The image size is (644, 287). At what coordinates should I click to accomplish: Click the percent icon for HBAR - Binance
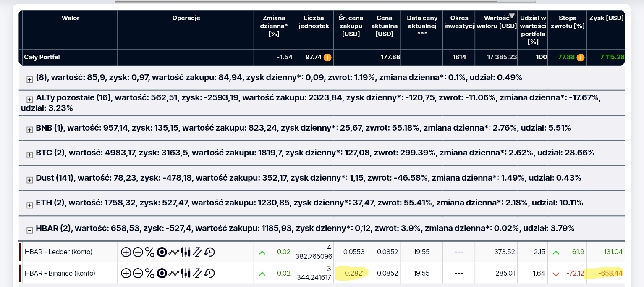(149, 274)
